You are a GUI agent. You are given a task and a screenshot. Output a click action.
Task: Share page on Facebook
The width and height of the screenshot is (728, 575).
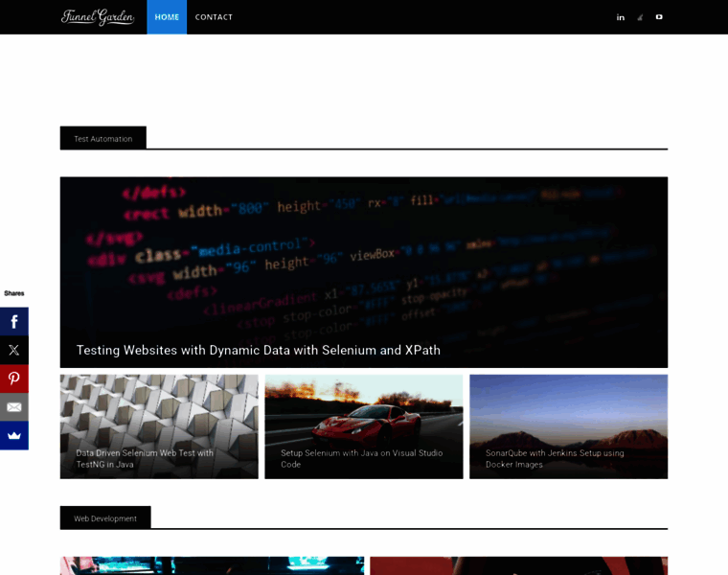[x=14, y=322]
